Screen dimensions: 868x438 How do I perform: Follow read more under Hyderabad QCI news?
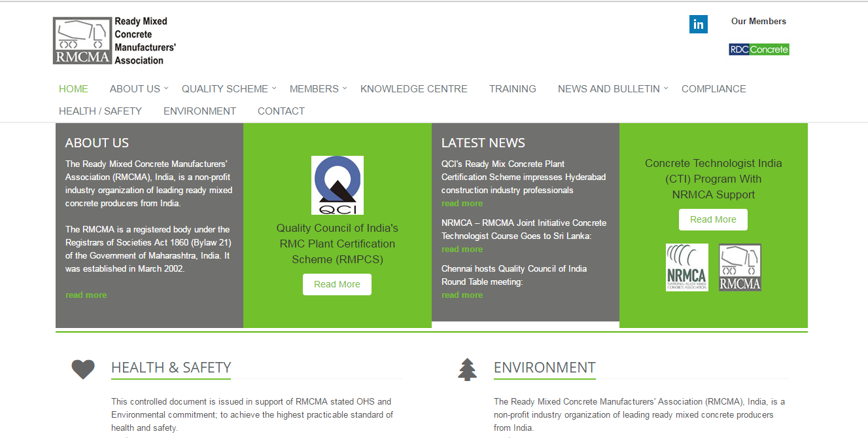pos(462,204)
